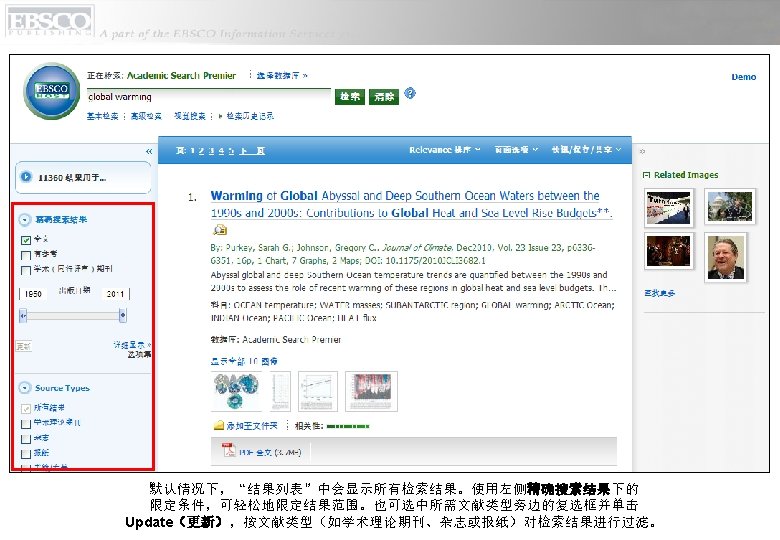The height and width of the screenshot is (540, 780).
Task: Click the add to folder icon
Action: 218,426
